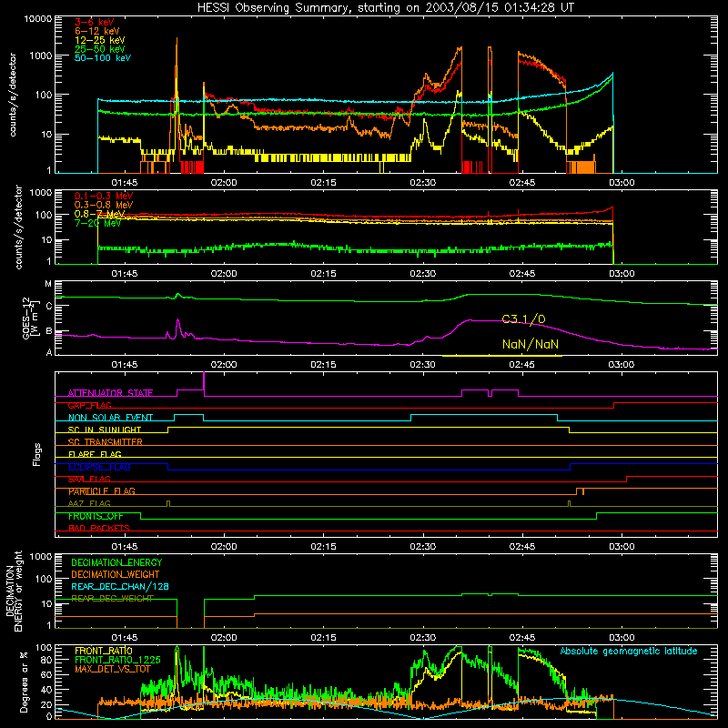Click the NaN/NaN annotation in GOES panel
The width and height of the screenshot is (728, 728).
(531, 344)
